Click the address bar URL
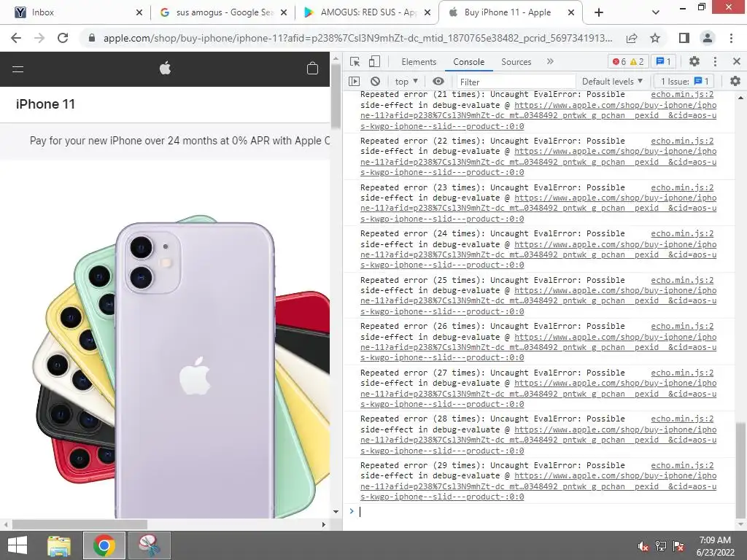 click(357, 38)
